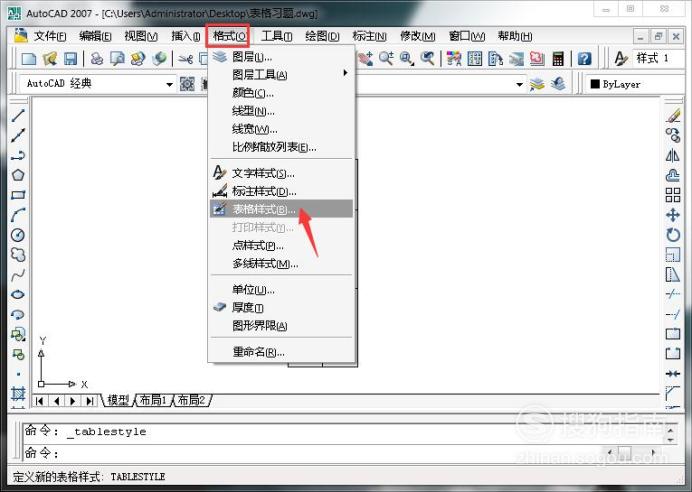Open the layer list dropdown arrow
The width and height of the screenshot is (692, 492).
519,84
